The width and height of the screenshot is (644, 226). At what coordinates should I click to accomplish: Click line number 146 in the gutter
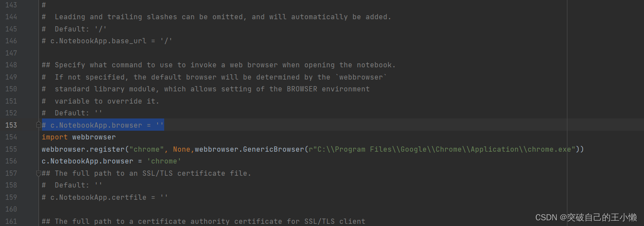coord(11,41)
